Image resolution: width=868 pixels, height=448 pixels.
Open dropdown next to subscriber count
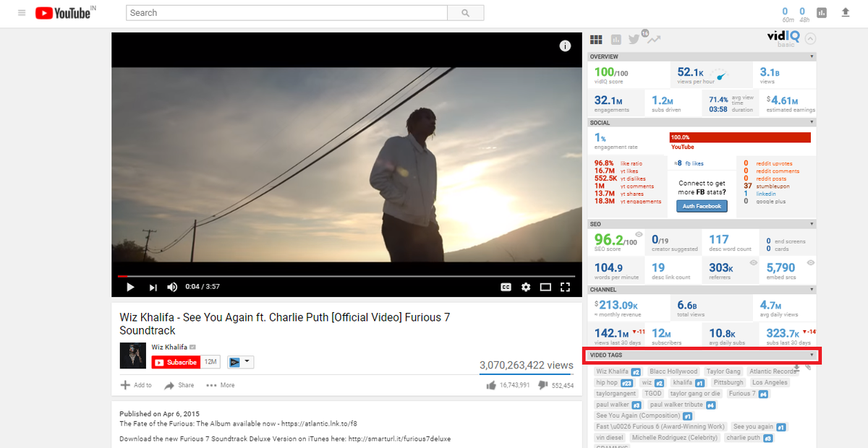[240, 362]
